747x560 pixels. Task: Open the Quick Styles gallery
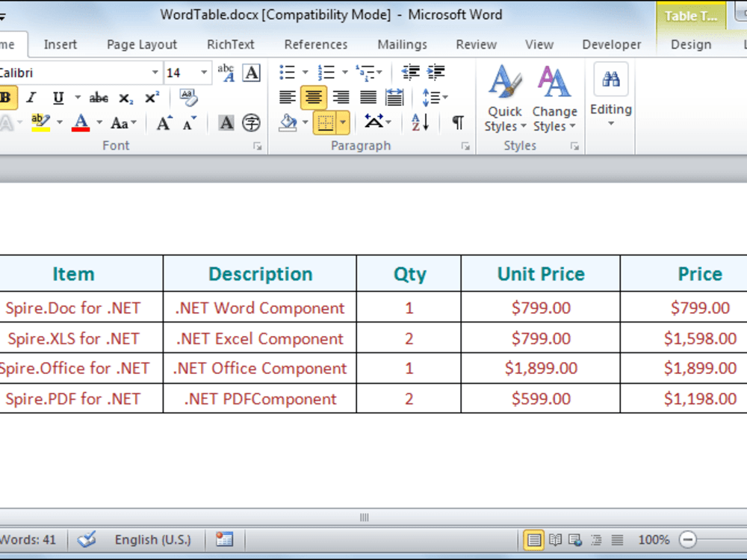(x=505, y=99)
